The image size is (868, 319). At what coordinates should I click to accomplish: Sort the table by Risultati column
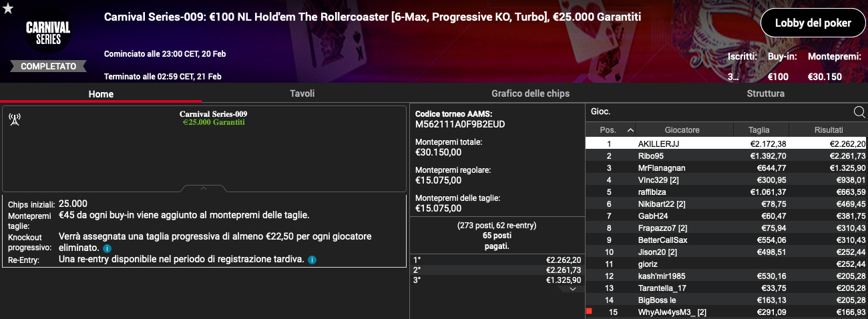click(x=828, y=130)
